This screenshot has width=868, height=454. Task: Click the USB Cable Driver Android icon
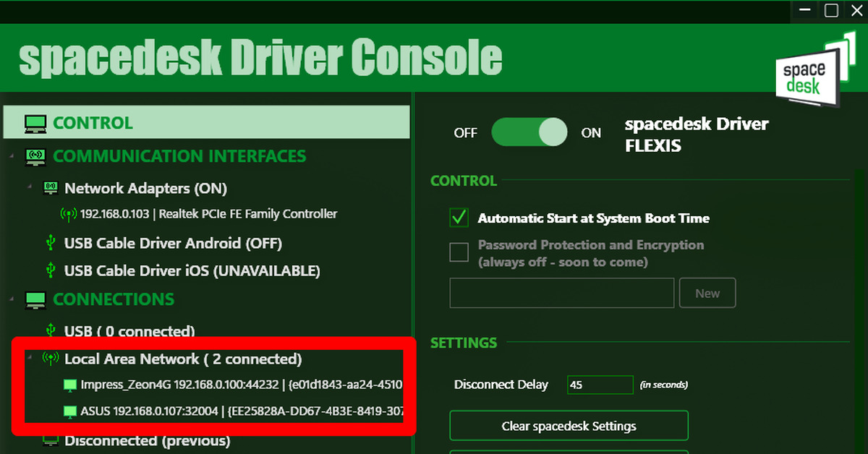point(51,243)
